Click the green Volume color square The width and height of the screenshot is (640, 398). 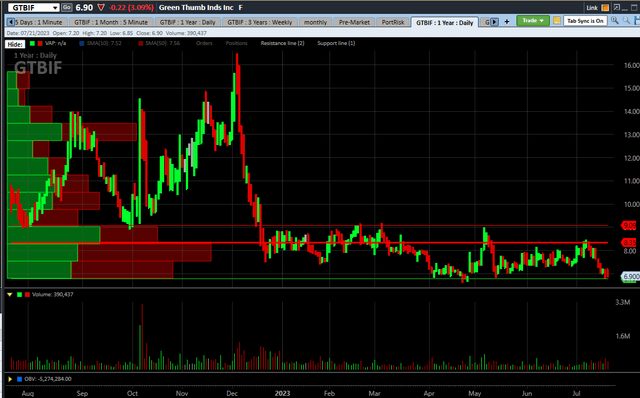tap(19, 294)
